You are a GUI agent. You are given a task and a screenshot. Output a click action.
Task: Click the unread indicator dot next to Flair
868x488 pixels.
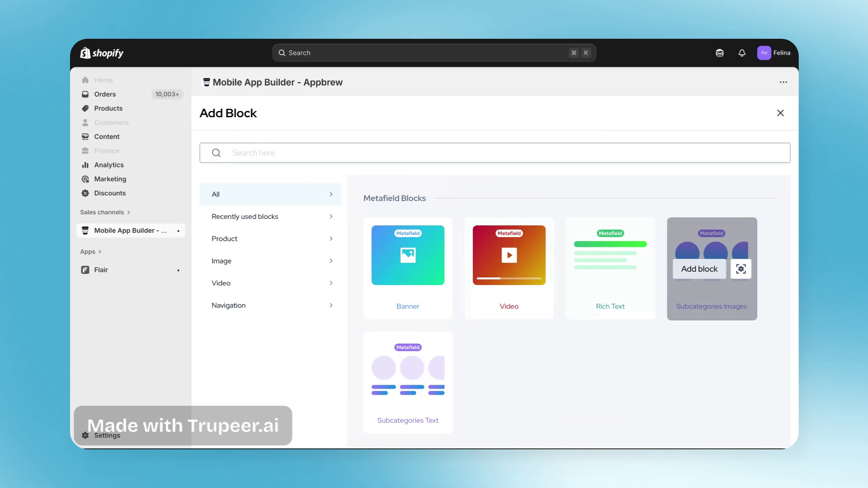point(178,270)
